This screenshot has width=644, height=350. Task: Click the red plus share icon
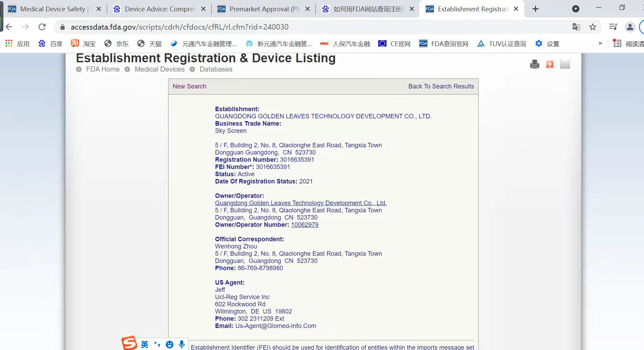550,64
